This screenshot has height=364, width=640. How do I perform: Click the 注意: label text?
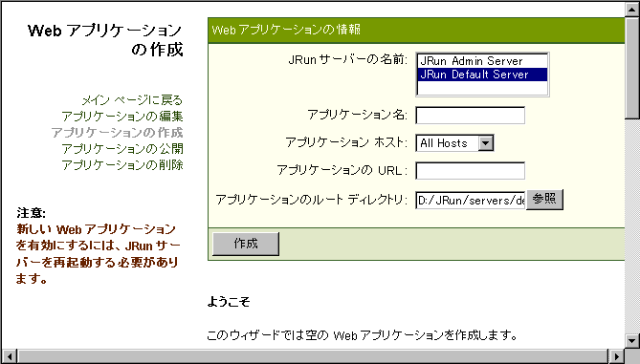point(31,213)
